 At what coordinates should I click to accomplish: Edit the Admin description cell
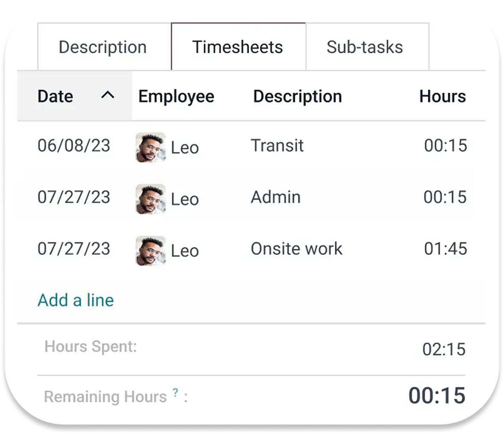point(276,197)
